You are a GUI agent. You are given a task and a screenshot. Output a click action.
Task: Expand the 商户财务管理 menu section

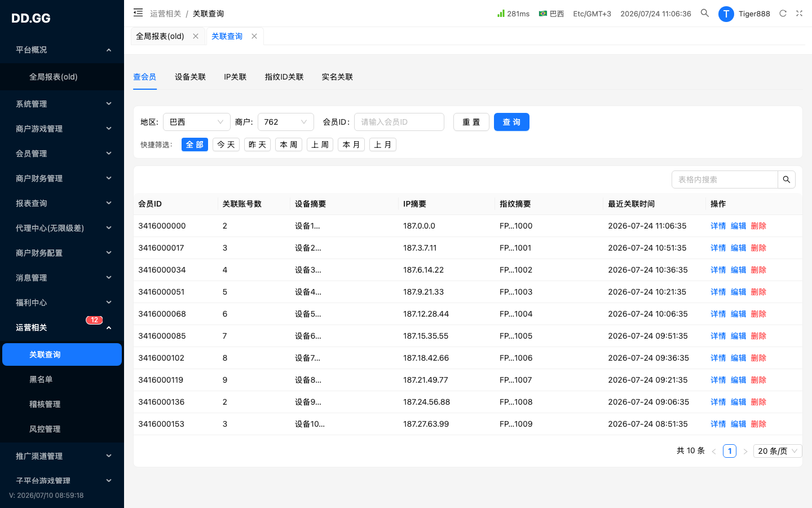(x=62, y=178)
